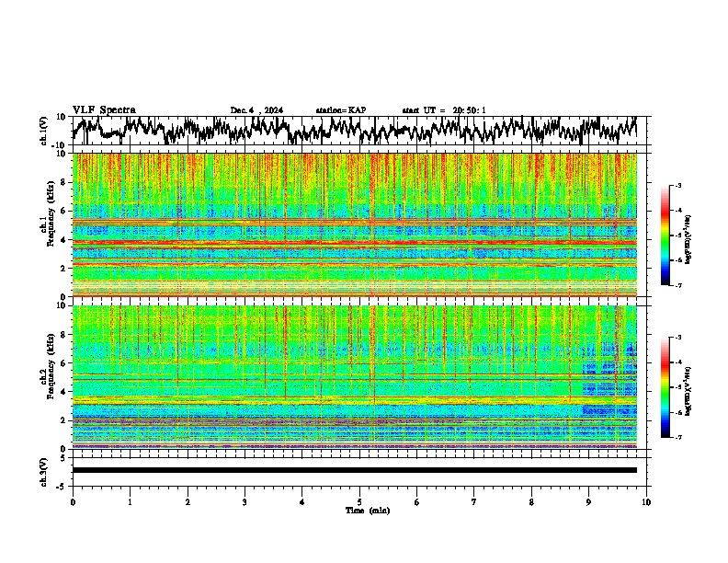Screen dimensions: 728x563
Task: Click the '3' tick on the time axis
Action: [x=245, y=502]
